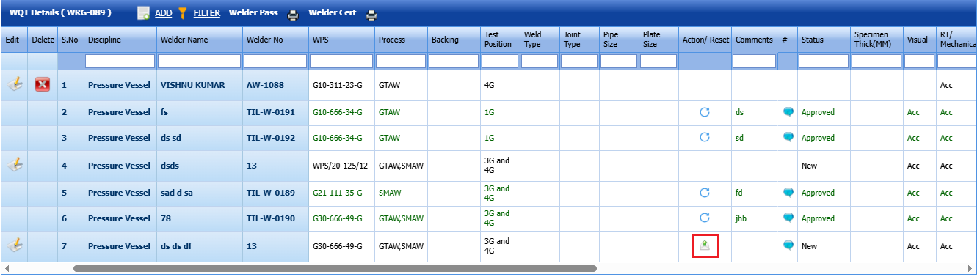Viewport: 980px width, 277px height.
Task: Click the New status in row 4
Action: 809,166
